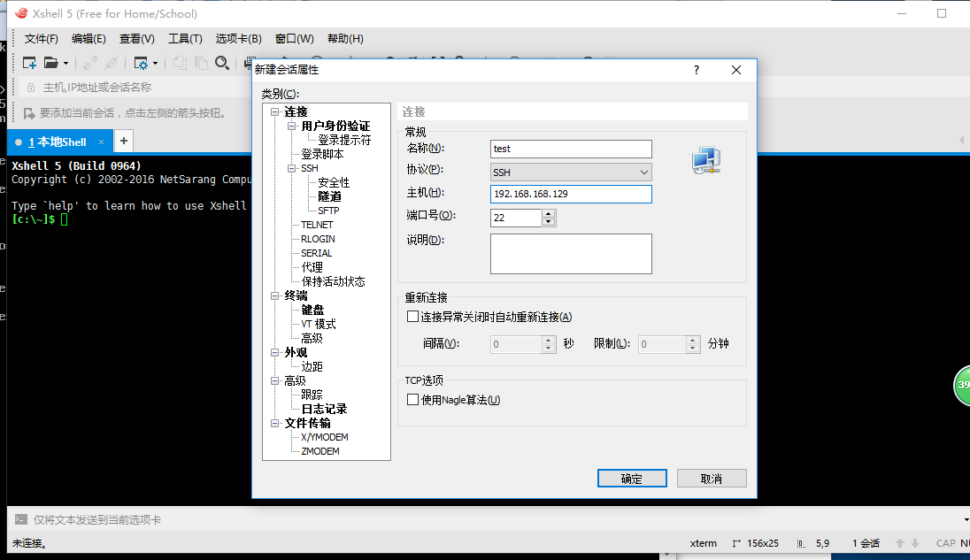Open the 工具(T) menu

(x=185, y=39)
